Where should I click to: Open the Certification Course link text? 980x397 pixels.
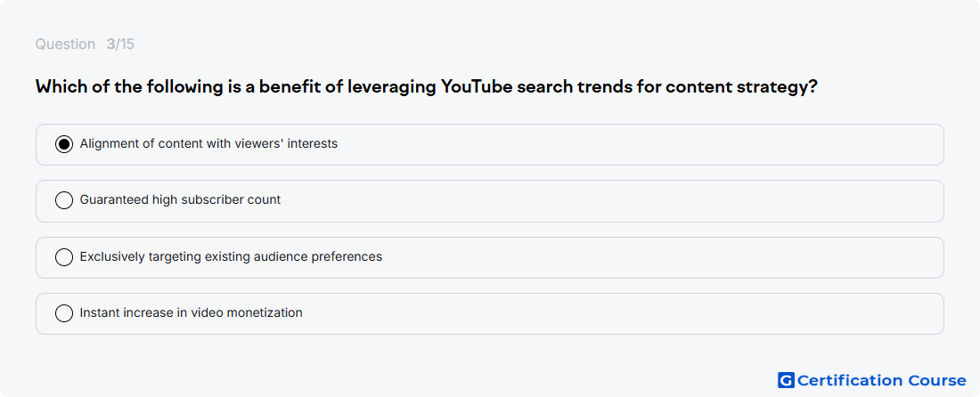click(x=881, y=380)
